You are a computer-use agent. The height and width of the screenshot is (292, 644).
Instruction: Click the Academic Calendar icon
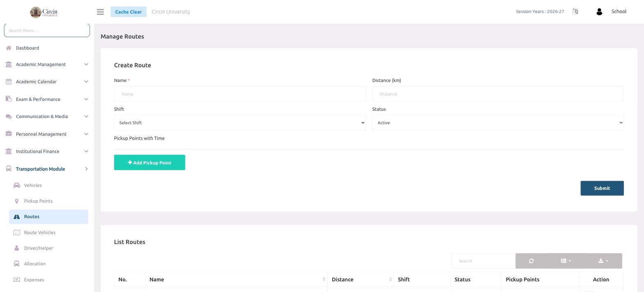coord(9,82)
